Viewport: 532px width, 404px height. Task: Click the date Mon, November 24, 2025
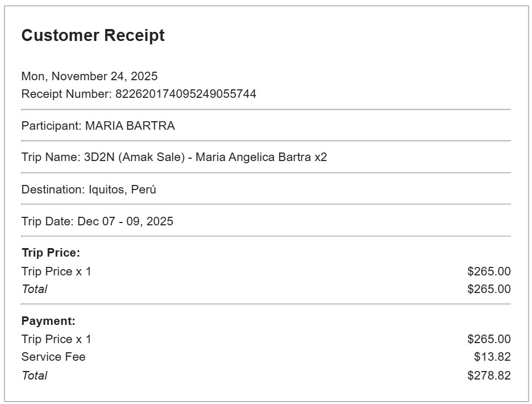89,76
